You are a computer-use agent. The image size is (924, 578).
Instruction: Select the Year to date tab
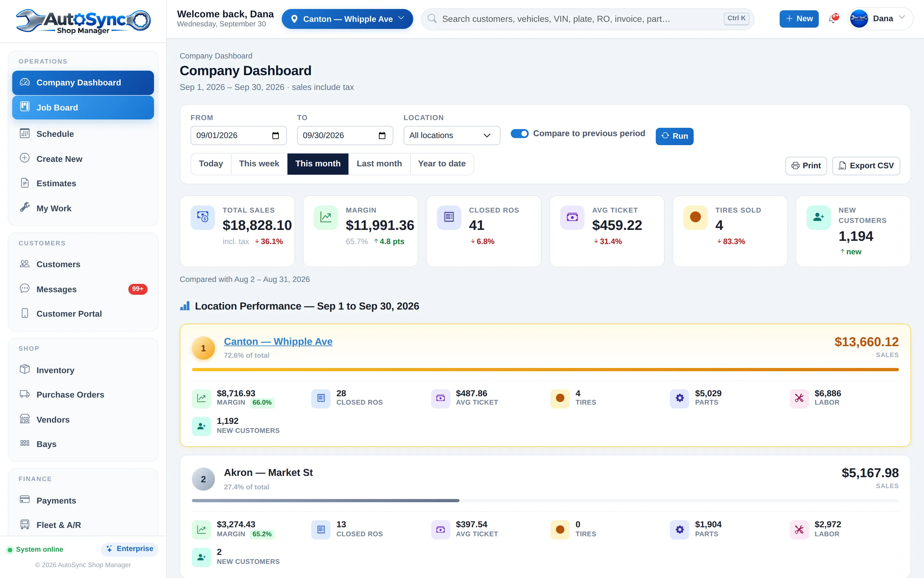pos(442,164)
